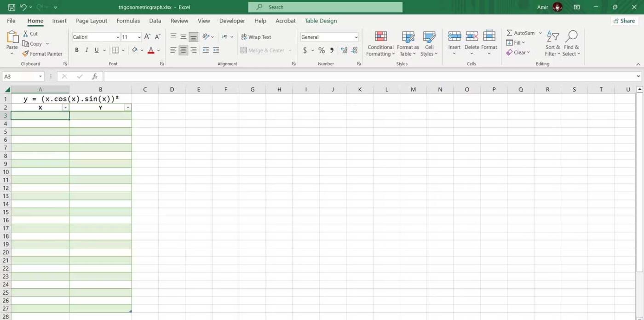Switch to the Data tab
This screenshot has width=644, height=320.
coord(155,21)
